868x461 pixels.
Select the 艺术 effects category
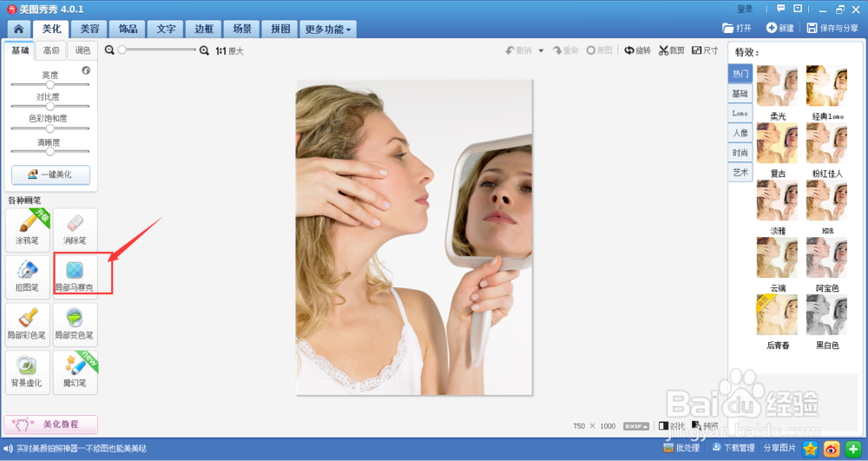tap(740, 173)
